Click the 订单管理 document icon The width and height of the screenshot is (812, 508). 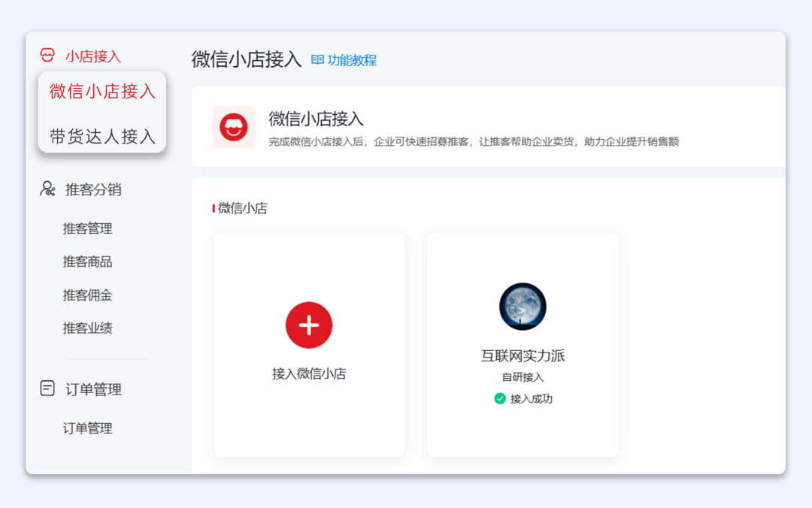[x=46, y=389]
